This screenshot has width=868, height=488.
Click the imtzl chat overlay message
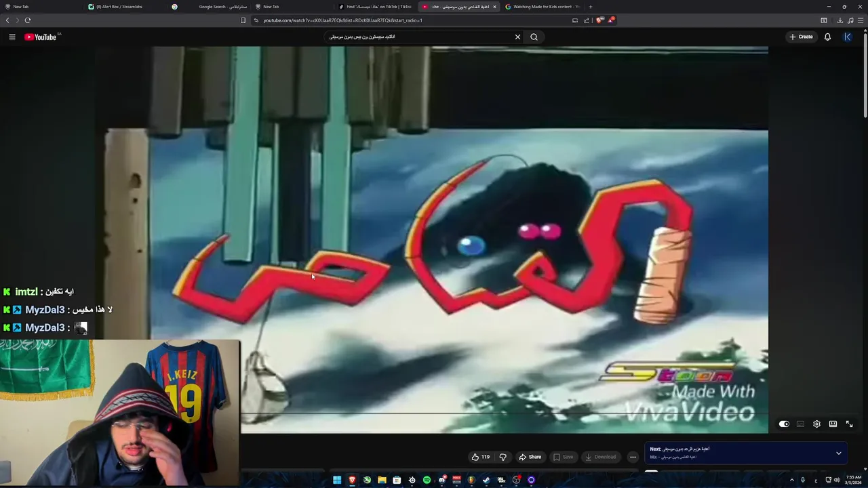tap(38, 292)
